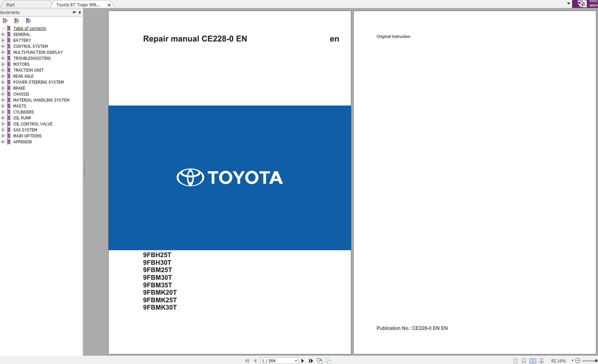Open the page number dropdown
This screenshot has width=598, height=364.
tap(296, 361)
